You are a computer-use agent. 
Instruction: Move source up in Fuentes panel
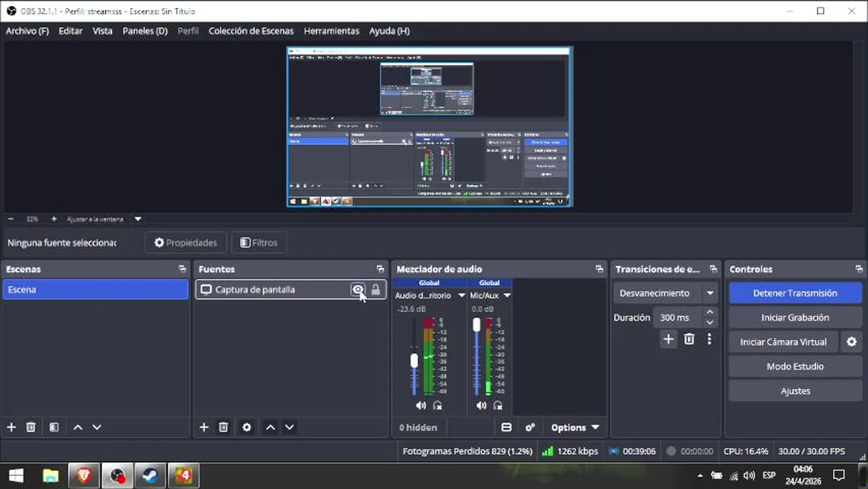(x=270, y=427)
